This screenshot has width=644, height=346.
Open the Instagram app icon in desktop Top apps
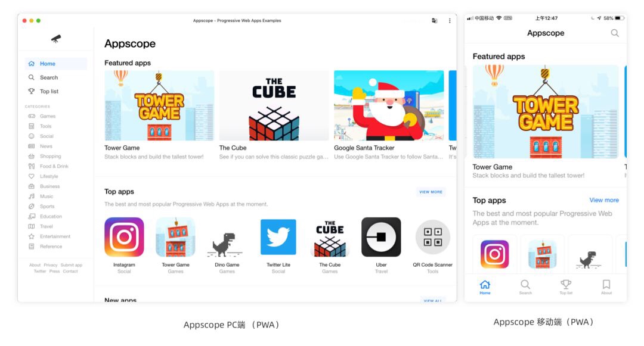pos(124,237)
